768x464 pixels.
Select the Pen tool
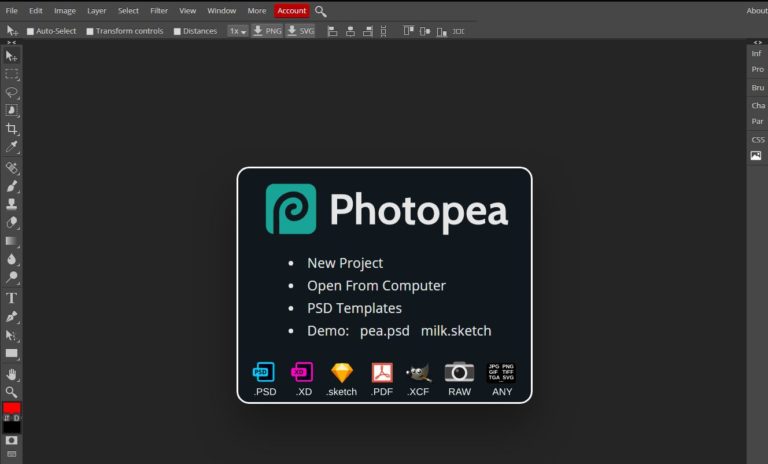(x=11, y=317)
